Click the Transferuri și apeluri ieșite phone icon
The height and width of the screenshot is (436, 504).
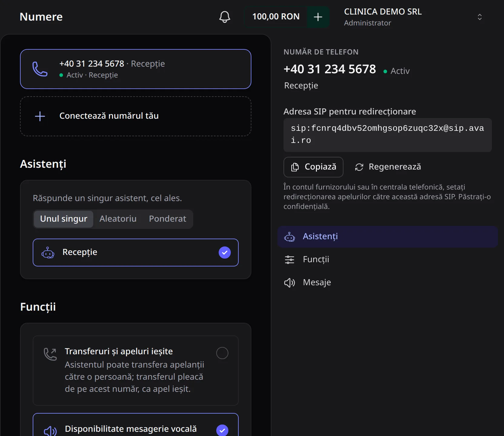point(50,354)
